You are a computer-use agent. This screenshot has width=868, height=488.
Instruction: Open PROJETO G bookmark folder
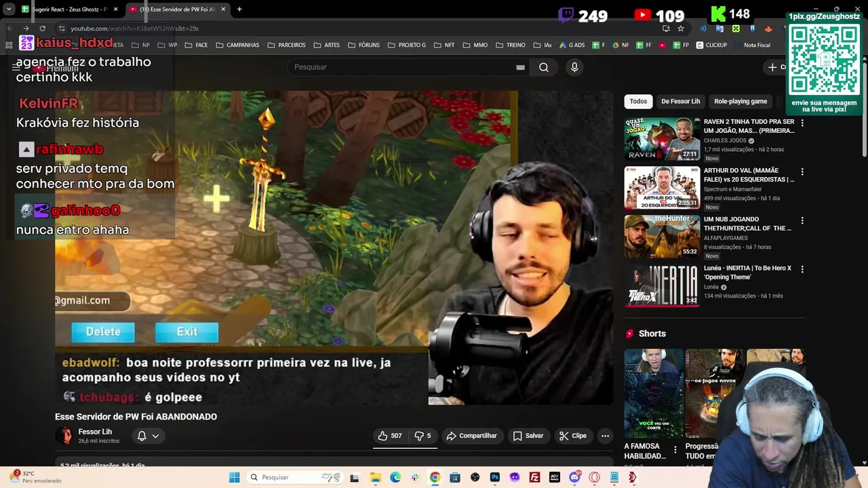pyautogui.click(x=407, y=45)
